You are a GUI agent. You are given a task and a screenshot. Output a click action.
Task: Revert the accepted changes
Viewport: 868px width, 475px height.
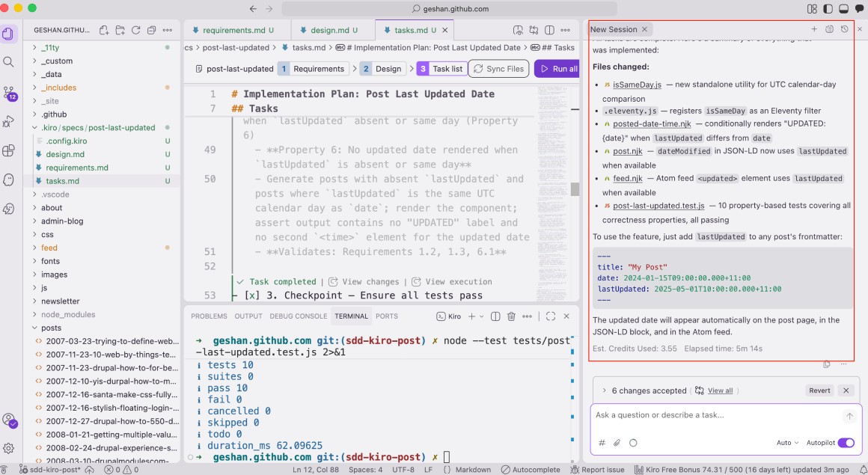coord(819,390)
